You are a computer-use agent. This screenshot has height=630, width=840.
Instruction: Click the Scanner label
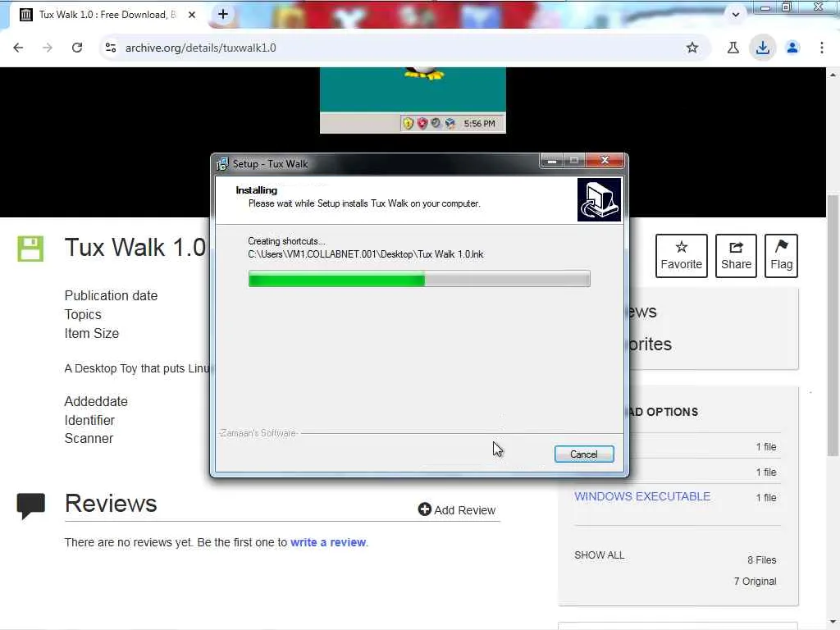(89, 439)
